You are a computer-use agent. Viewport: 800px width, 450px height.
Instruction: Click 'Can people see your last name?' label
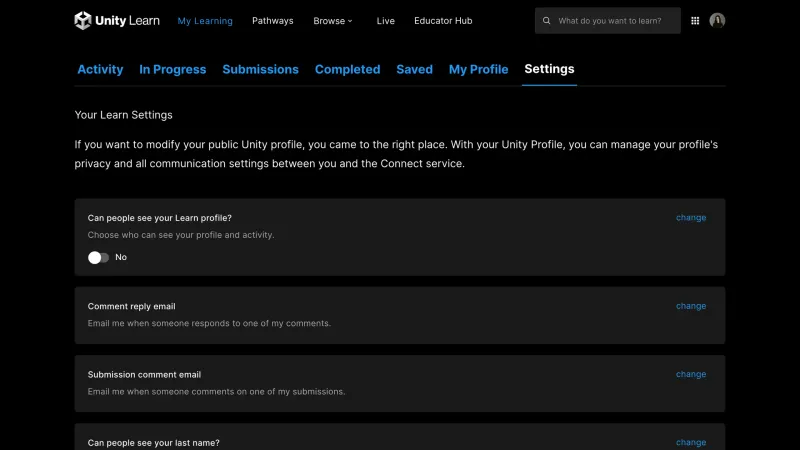click(x=154, y=443)
